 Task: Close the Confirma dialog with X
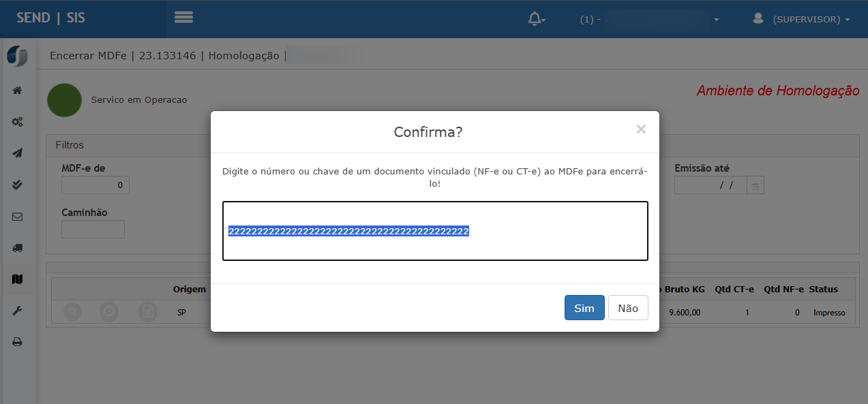pos(641,129)
